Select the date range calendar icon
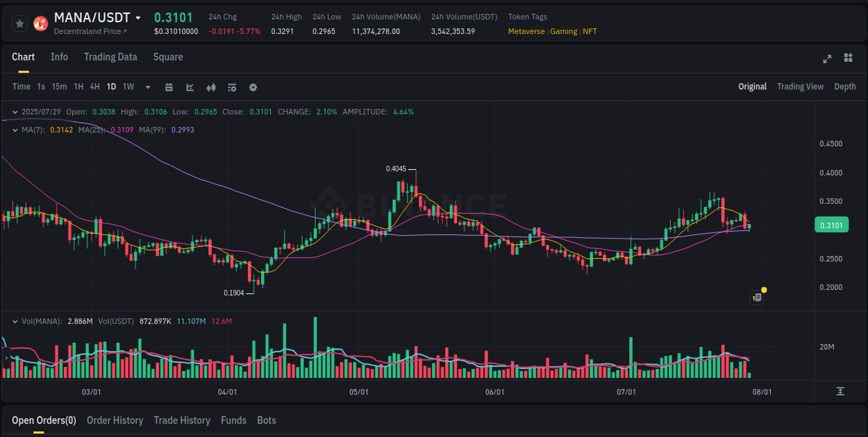 (x=169, y=87)
